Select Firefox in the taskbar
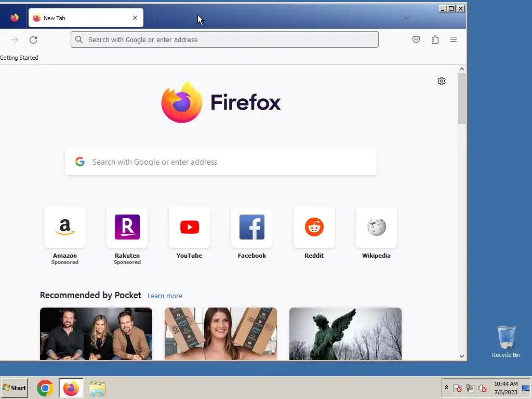 pos(71,388)
